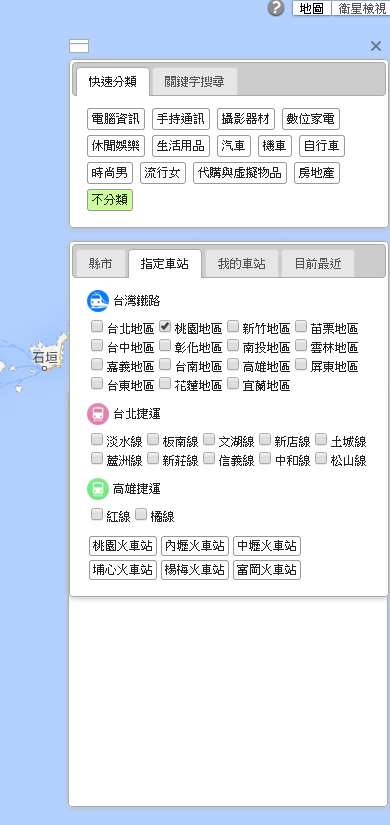Select the 快速分類 tab
The height and width of the screenshot is (825, 390).
point(113,82)
